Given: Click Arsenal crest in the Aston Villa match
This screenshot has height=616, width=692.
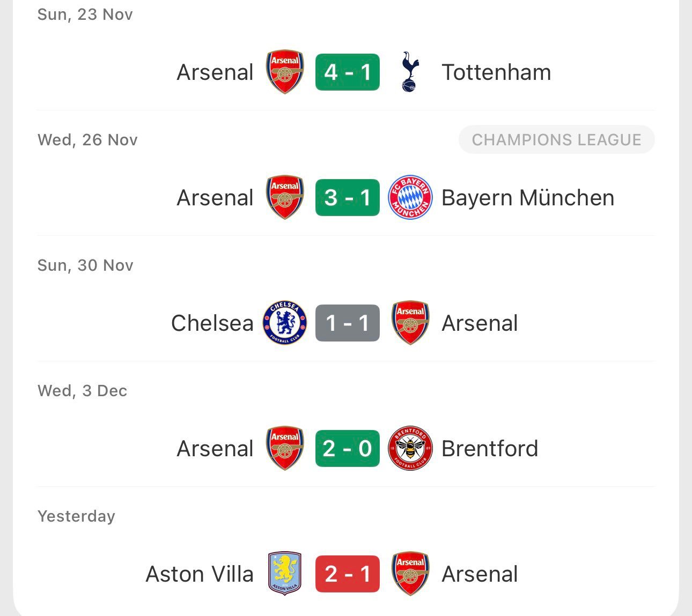Looking at the screenshot, I should pyautogui.click(x=410, y=574).
